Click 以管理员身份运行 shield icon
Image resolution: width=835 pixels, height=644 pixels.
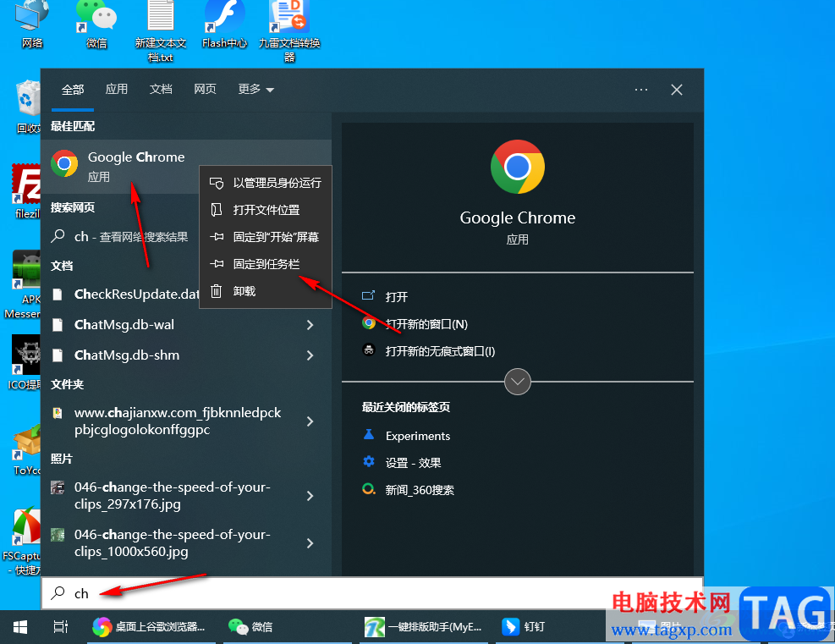tap(217, 184)
